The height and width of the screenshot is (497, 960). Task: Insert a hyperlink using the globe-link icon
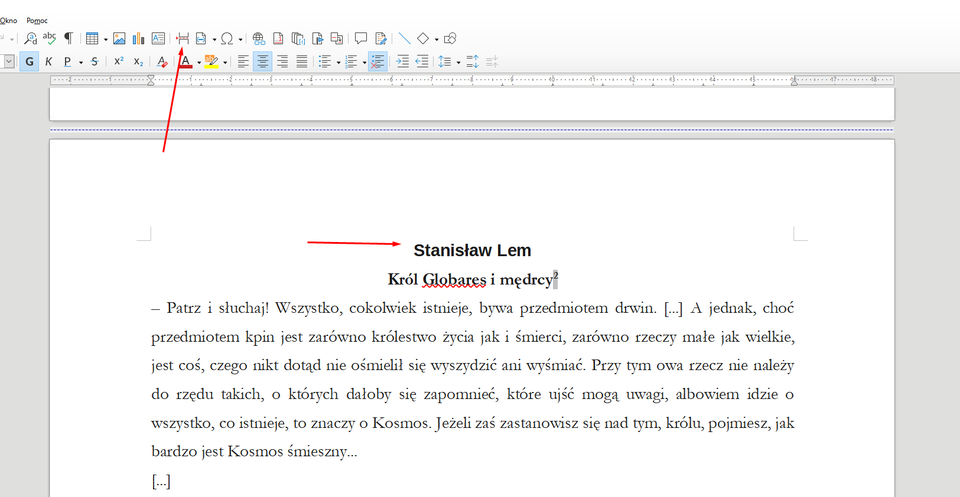[x=259, y=39]
